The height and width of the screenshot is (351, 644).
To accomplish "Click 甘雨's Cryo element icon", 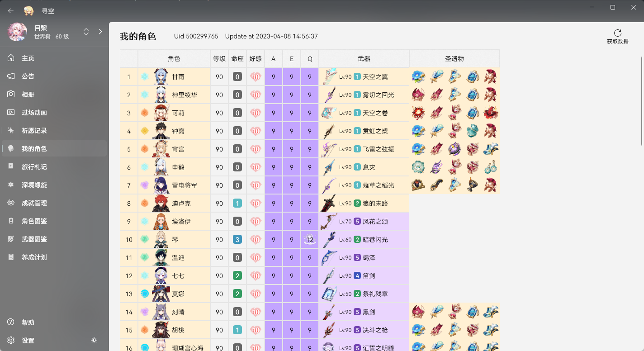I will [x=145, y=77].
